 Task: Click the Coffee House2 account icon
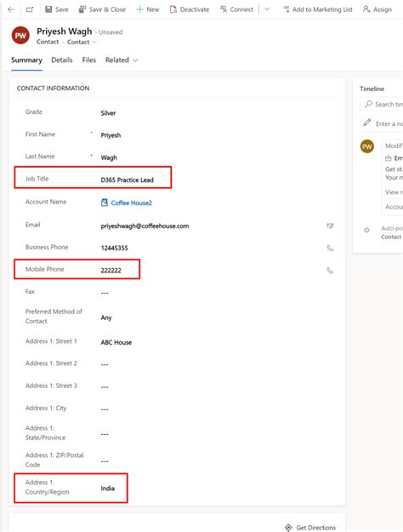click(105, 203)
